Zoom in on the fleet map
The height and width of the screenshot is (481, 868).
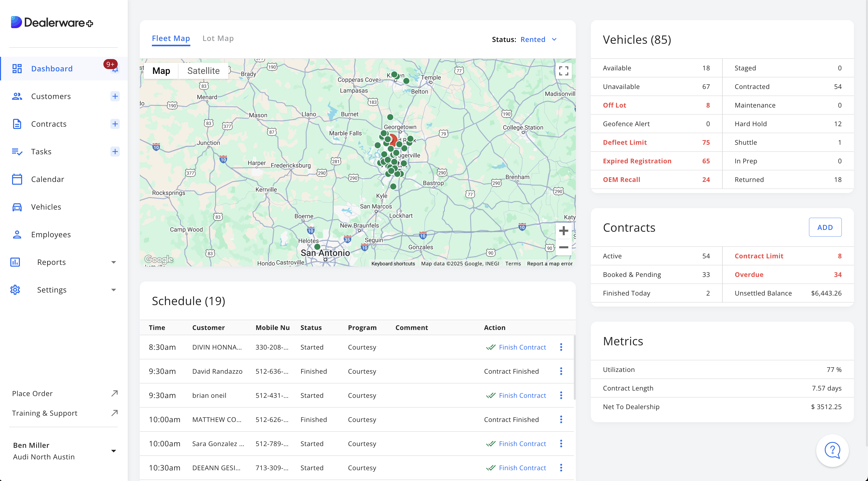point(563,231)
